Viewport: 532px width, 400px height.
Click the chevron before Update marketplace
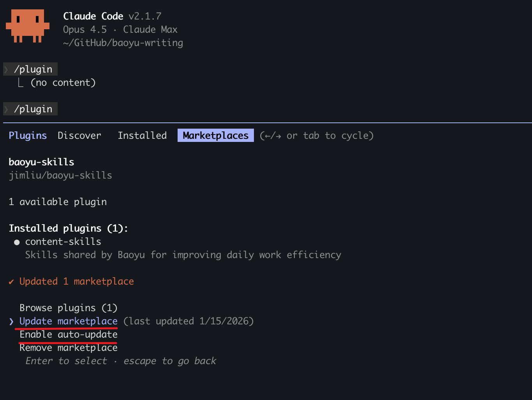coord(11,321)
